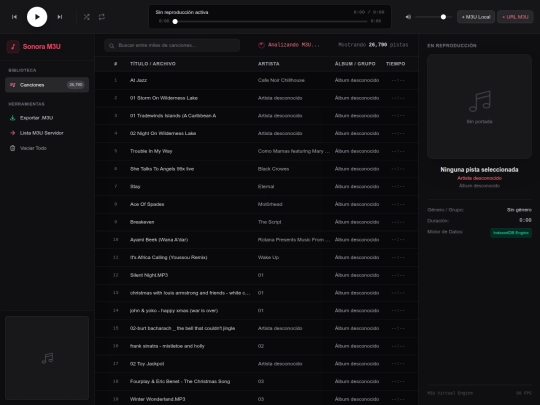
Task: Select track 02 Night On Wilderness Lake
Action: click(x=257, y=133)
